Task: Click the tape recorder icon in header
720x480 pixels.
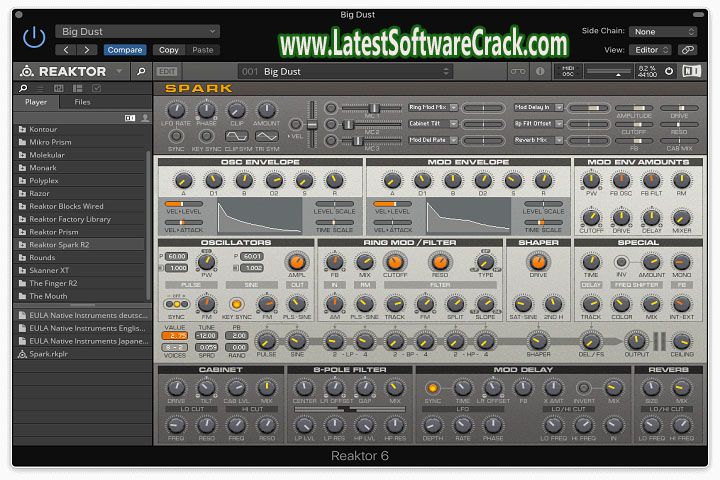Action: click(518, 71)
